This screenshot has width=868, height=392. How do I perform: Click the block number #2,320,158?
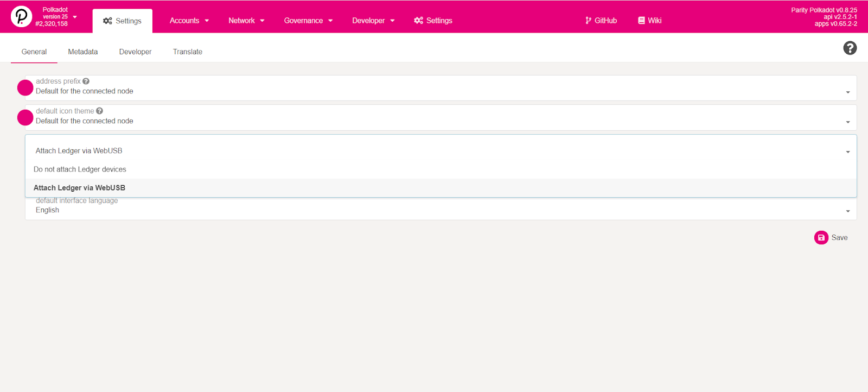[x=52, y=24]
